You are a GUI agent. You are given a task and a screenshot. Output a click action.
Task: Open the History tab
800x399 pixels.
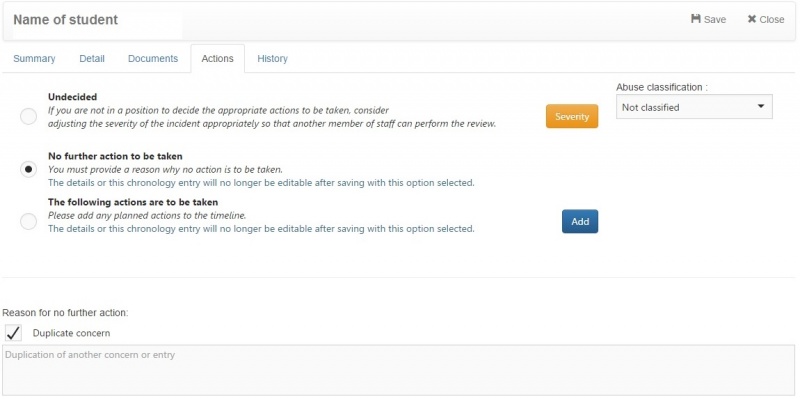click(272, 59)
